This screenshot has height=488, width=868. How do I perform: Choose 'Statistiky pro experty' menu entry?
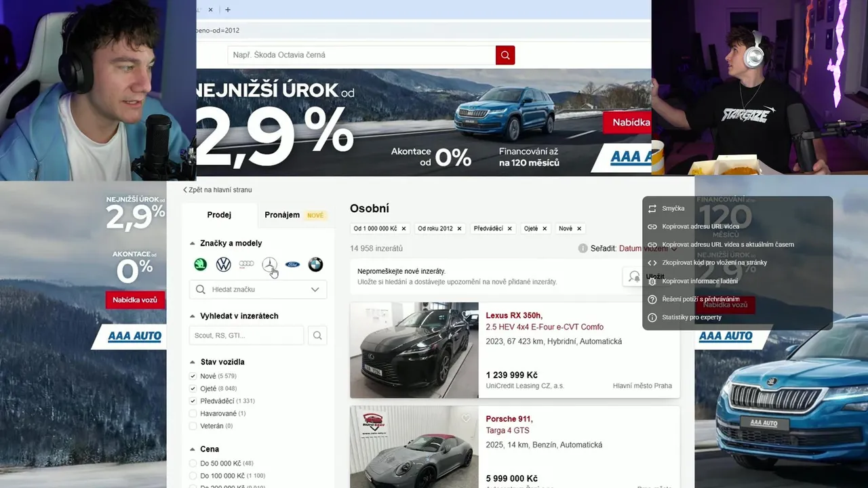coord(738,317)
